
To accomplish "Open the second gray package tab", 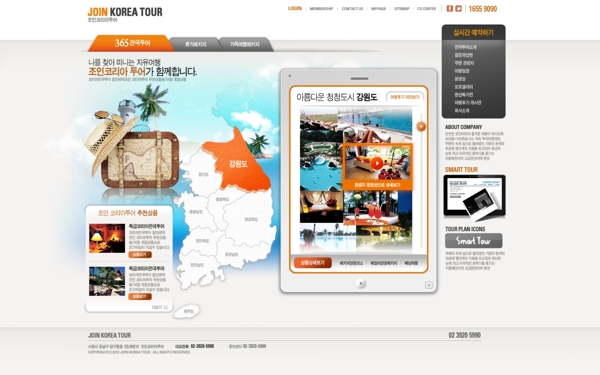I will (x=196, y=44).
